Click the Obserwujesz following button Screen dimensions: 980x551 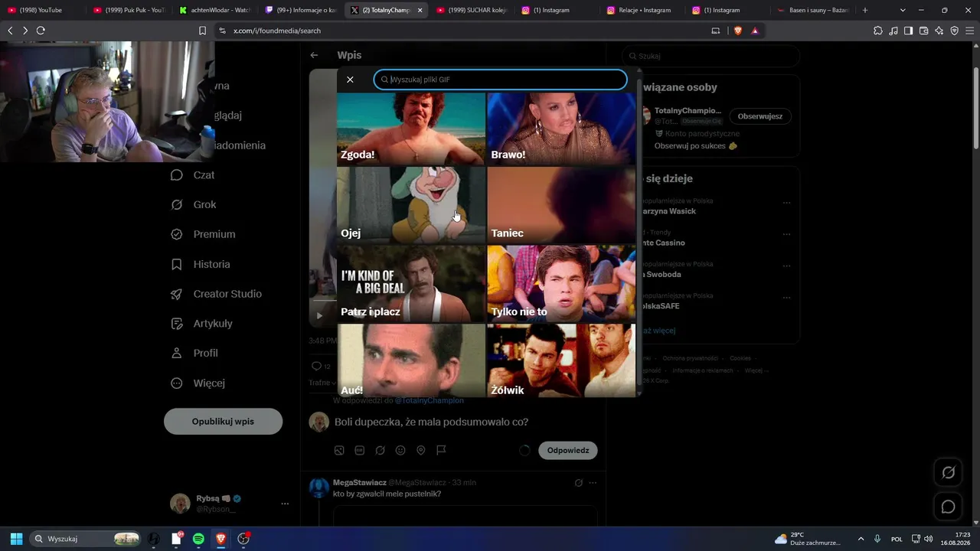click(760, 116)
